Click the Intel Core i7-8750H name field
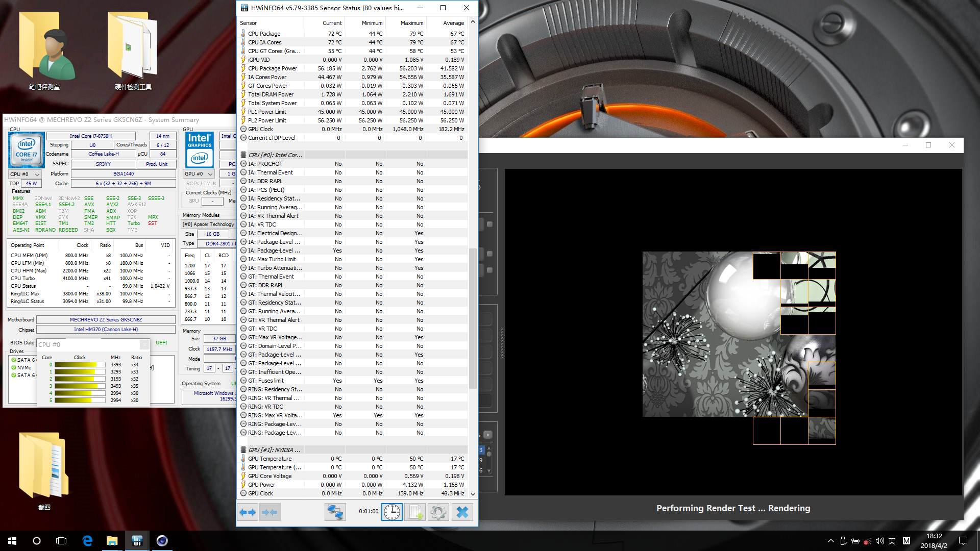 [x=91, y=136]
